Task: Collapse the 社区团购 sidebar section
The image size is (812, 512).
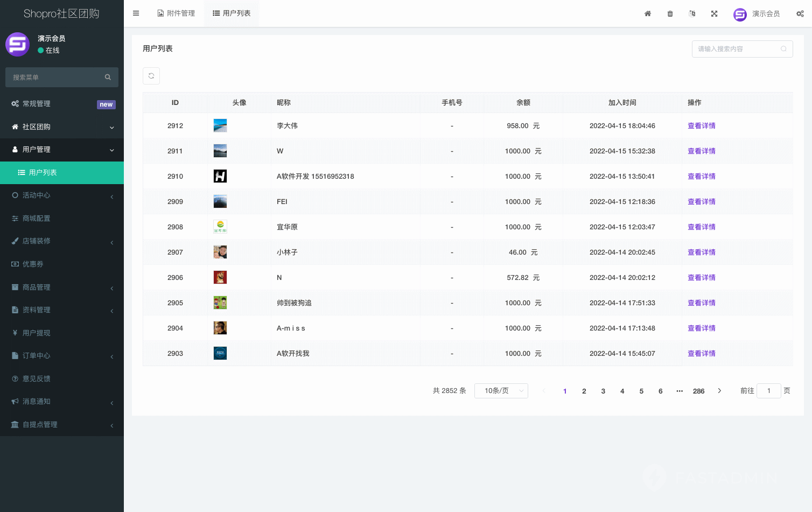Action: click(62, 127)
